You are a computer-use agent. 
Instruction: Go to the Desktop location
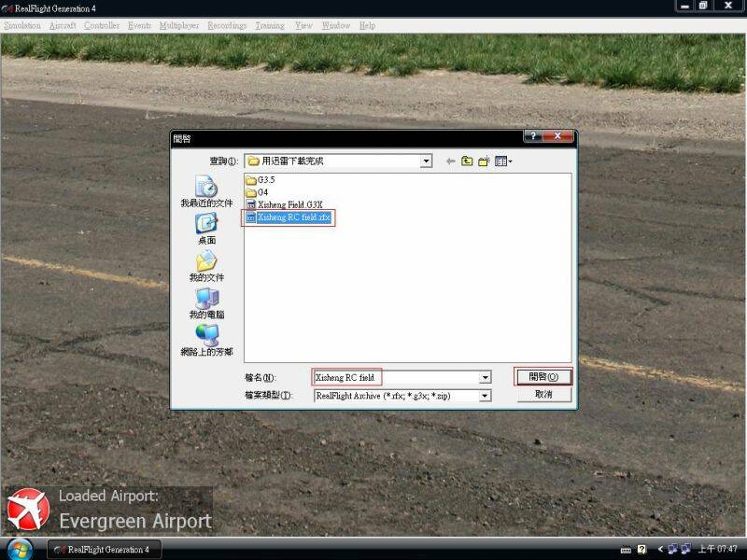point(206,229)
